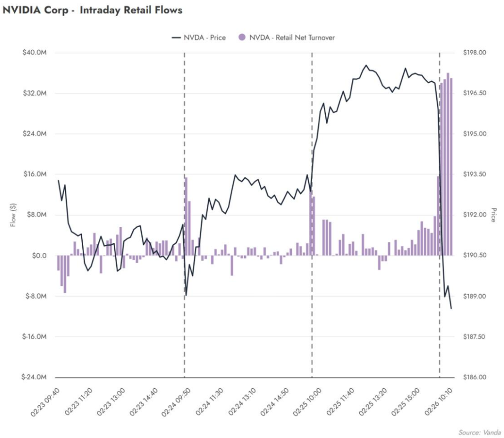504x438 pixels.
Task: Click the NVDA Price line legend icon
Action: click(176, 37)
